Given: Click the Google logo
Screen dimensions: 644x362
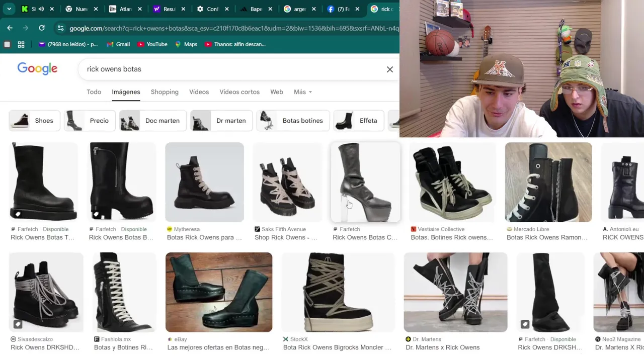Looking at the screenshot, I should (37, 69).
